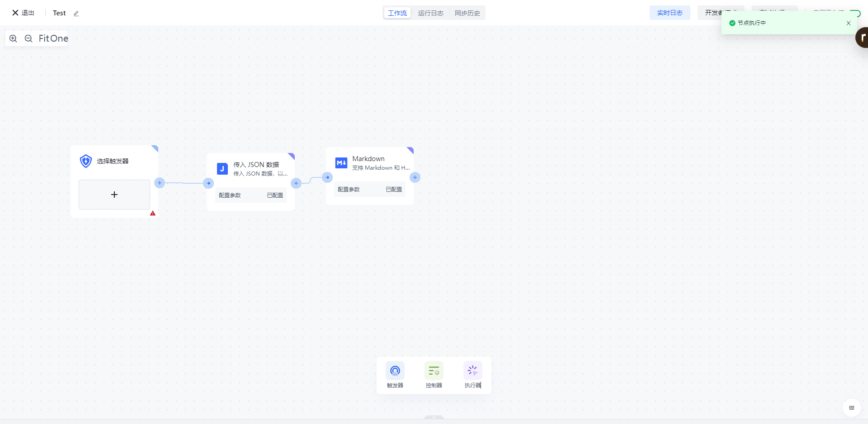Select the 传入 JSON 数据 node icon
The height and width of the screenshot is (424, 868).
(222, 169)
